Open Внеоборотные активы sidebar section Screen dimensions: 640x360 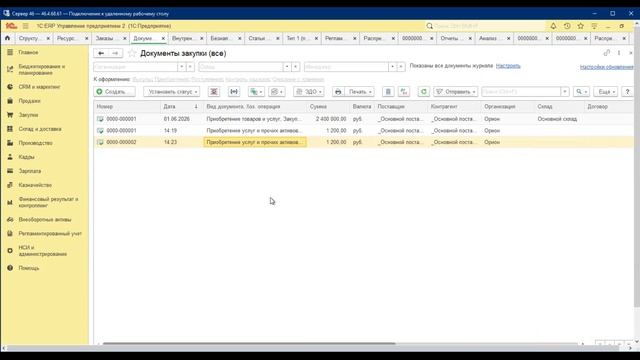click(45, 220)
